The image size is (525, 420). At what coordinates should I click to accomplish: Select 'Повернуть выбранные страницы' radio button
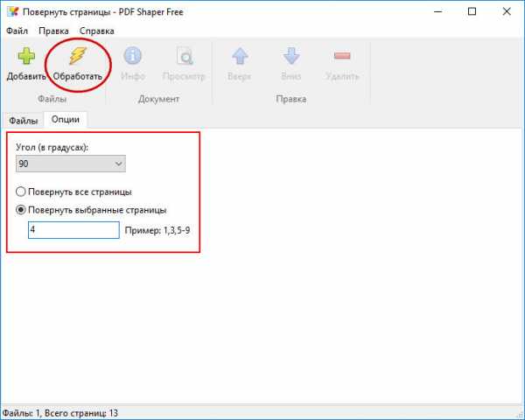pyautogui.click(x=21, y=210)
